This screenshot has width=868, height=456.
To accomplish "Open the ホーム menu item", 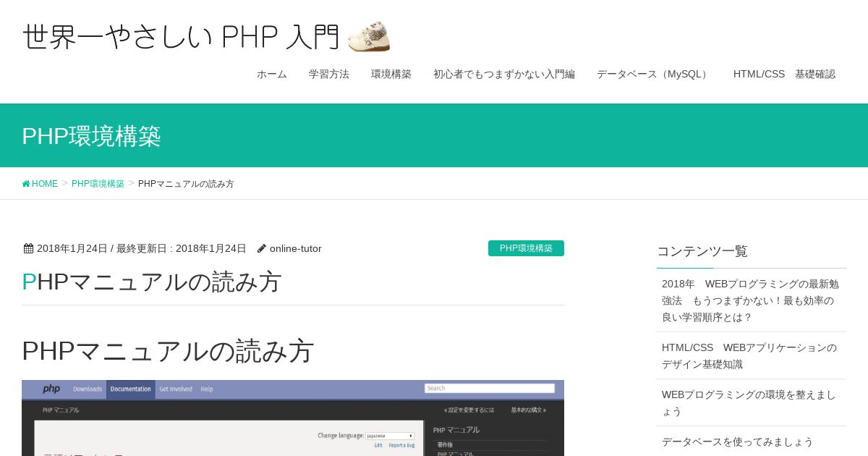I will point(272,74).
